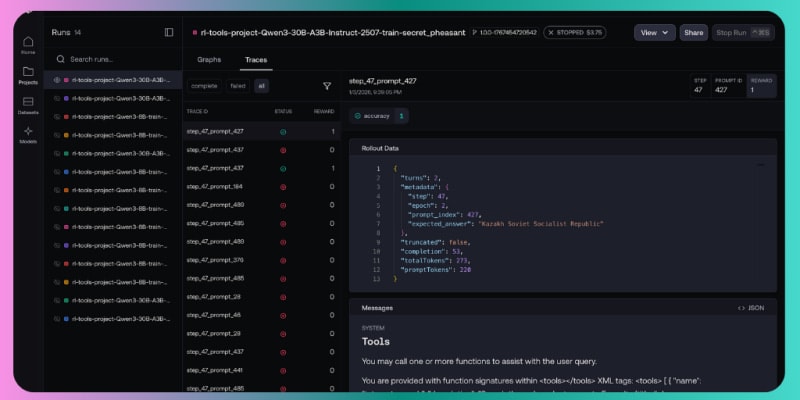Sort by the REWARD column header

324,111
